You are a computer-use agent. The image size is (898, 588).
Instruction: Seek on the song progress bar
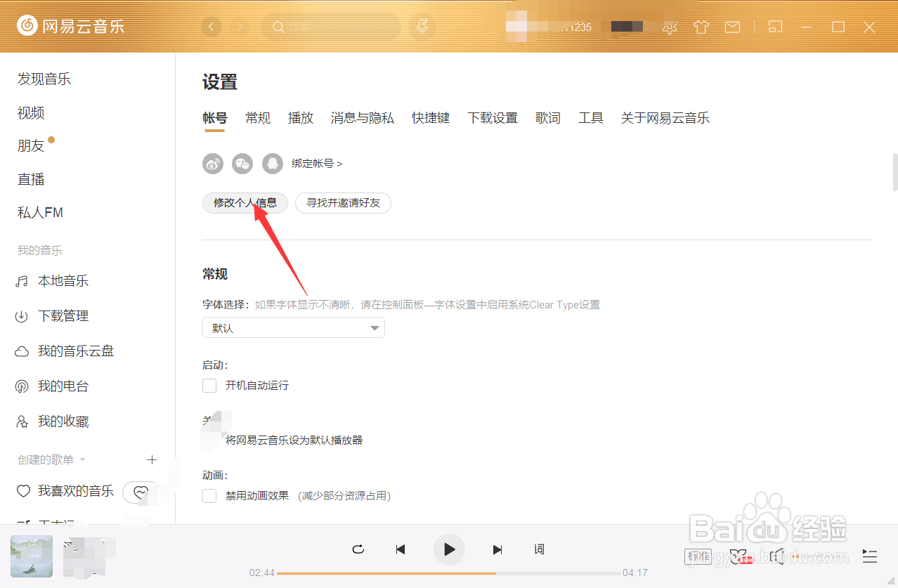coord(449,573)
